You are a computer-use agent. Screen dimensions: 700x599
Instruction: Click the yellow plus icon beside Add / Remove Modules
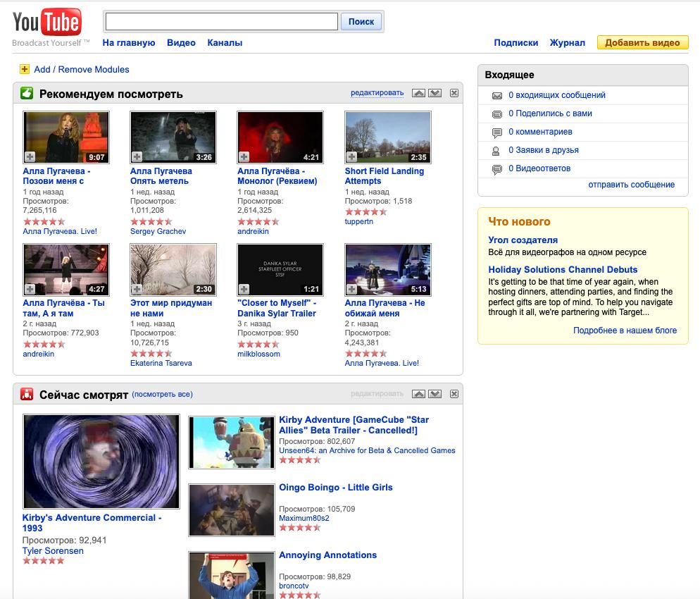(x=25, y=69)
